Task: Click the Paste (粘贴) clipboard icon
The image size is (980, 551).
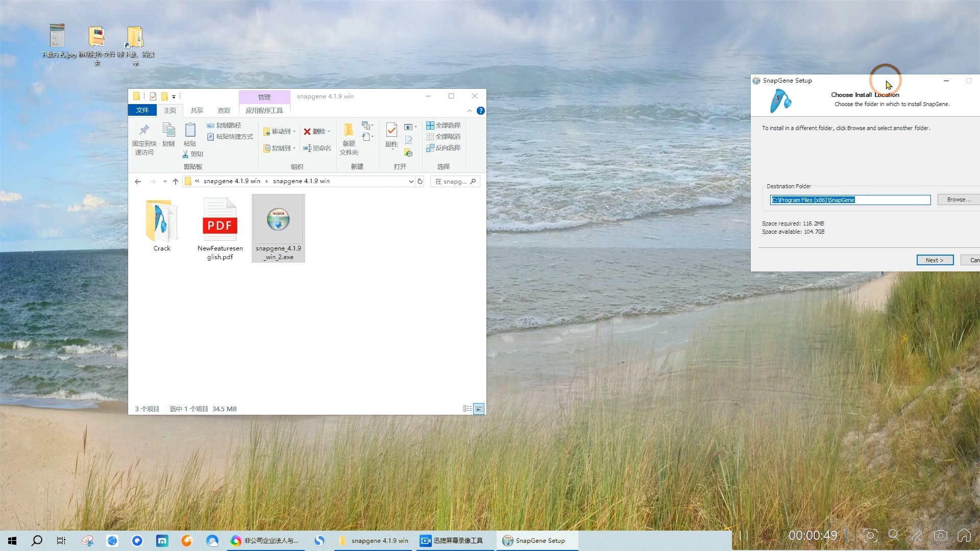Action: tap(190, 130)
